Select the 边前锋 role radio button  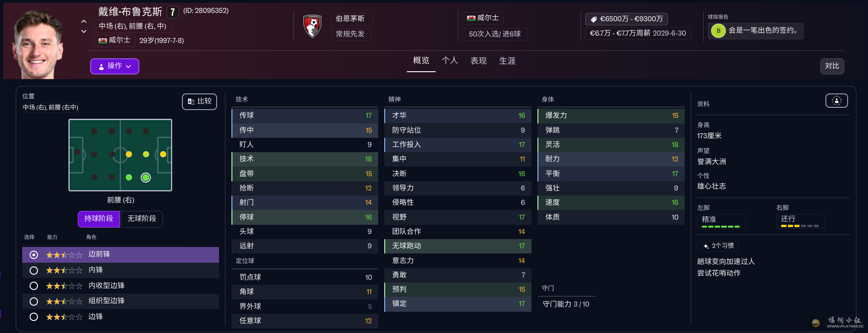tap(34, 255)
